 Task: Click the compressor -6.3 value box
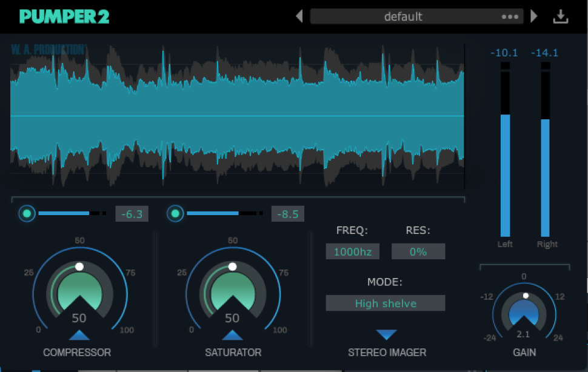[x=132, y=214]
